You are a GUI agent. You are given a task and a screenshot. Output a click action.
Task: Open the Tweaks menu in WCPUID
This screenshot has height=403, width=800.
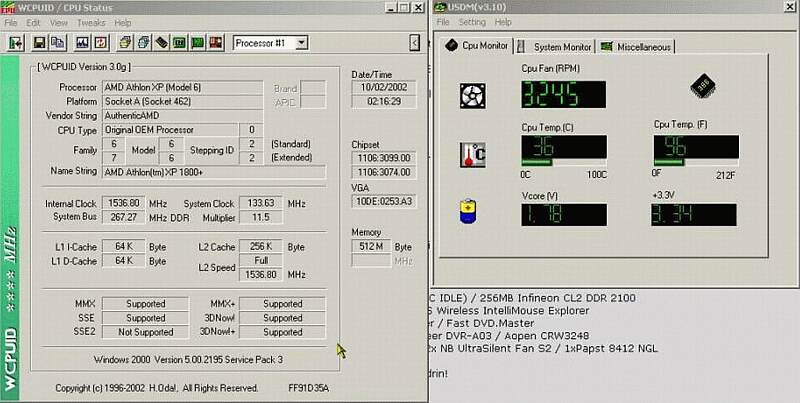91,23
